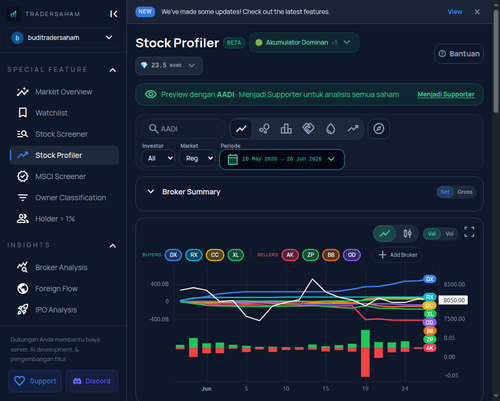
Task: Toggle buyer broker DX chip
Action: pyautogui.click(x=173, y=255)
